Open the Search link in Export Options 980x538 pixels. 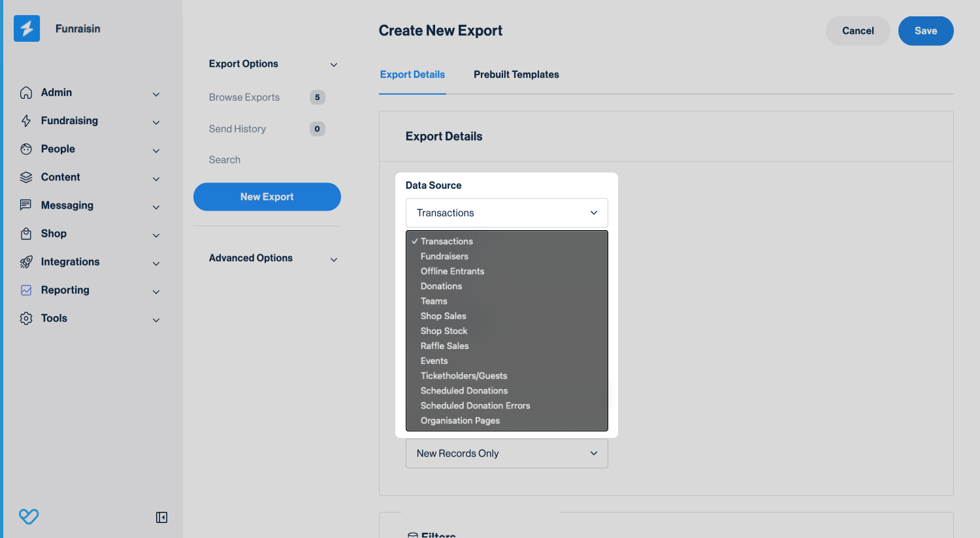(225, 160)
